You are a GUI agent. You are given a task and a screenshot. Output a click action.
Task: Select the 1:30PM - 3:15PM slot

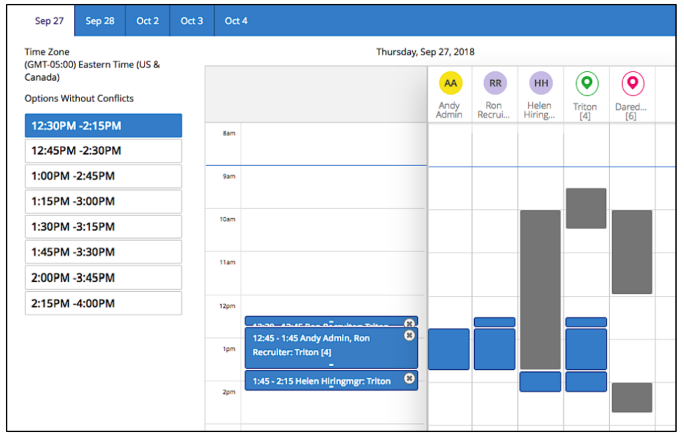coord(103,227)
